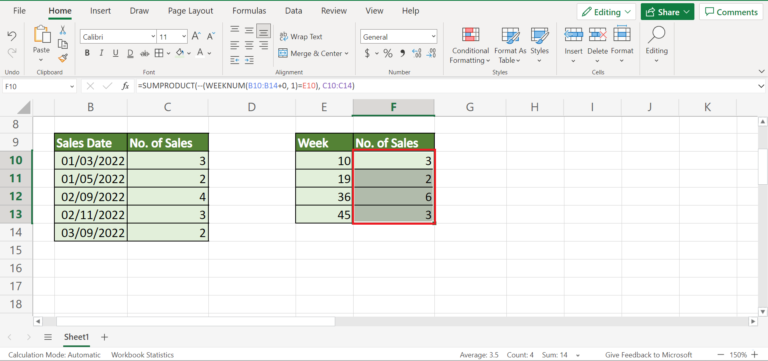Align text to the left
Image resolution: width=768 pixels, height=361 pixels.
point(235,45)
